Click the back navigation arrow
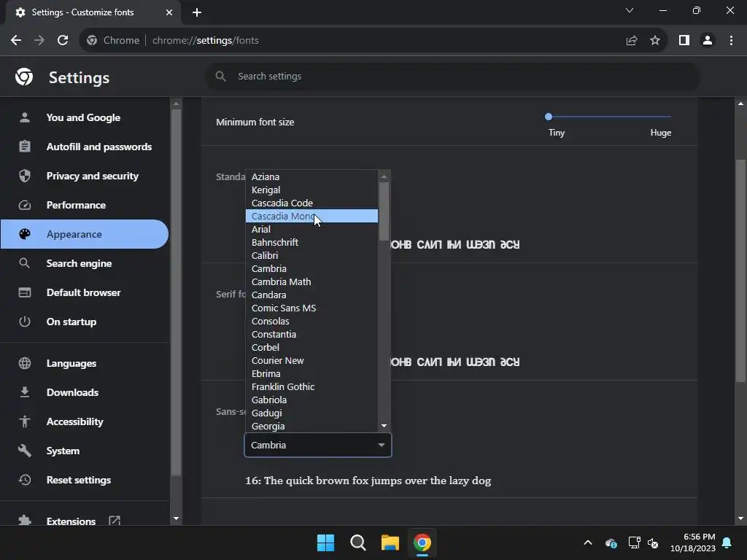Image resolution: width=747 pixels, height=560 pixels. pyautogui.click(x=16, y=41)
